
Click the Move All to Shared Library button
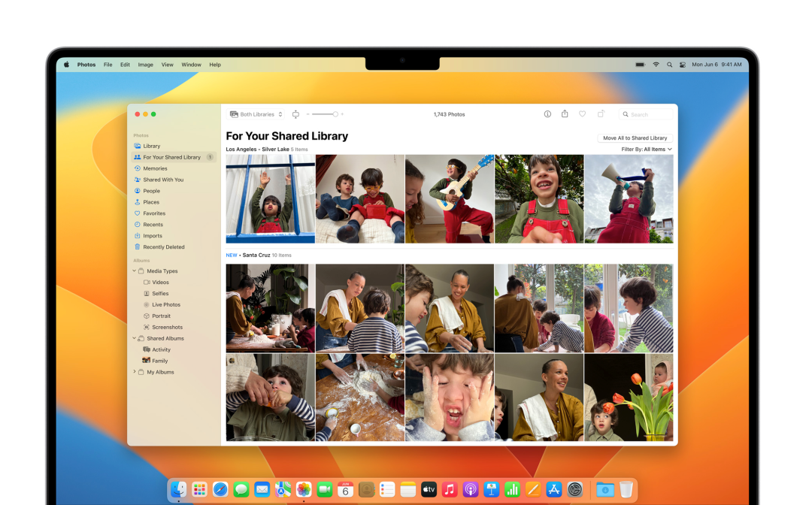tap(635, 138)
